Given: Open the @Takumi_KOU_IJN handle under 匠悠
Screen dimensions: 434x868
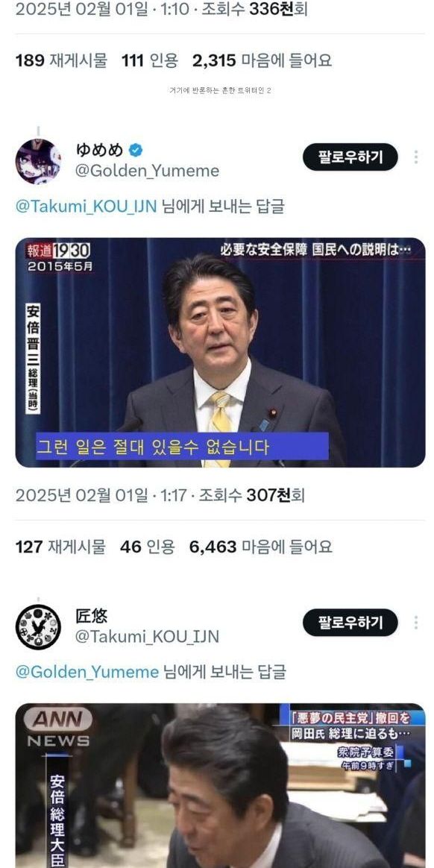Looking at the screenshot, I should [147, 637].
